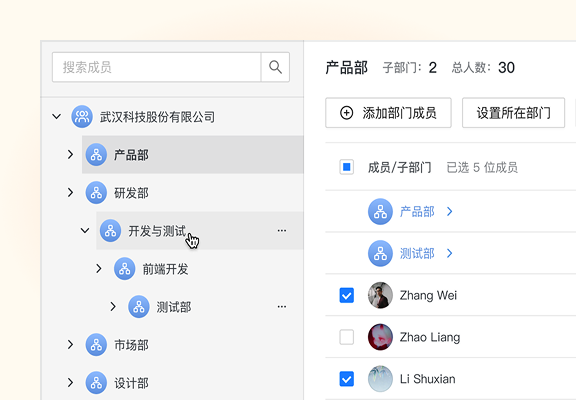Viewport: 576px width, 400px height.
Task: Check Zhao Liang's checkbox
Action: [346, 337]
